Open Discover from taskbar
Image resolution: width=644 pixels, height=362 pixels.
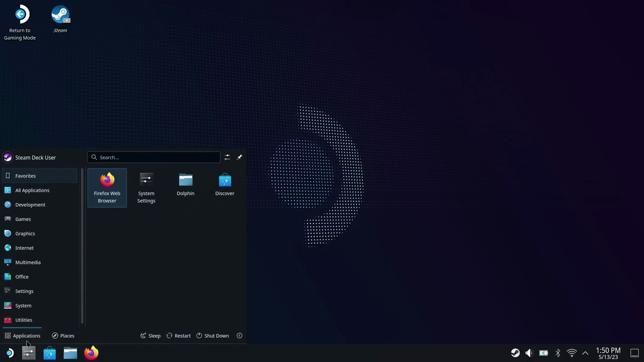(49, 353)
